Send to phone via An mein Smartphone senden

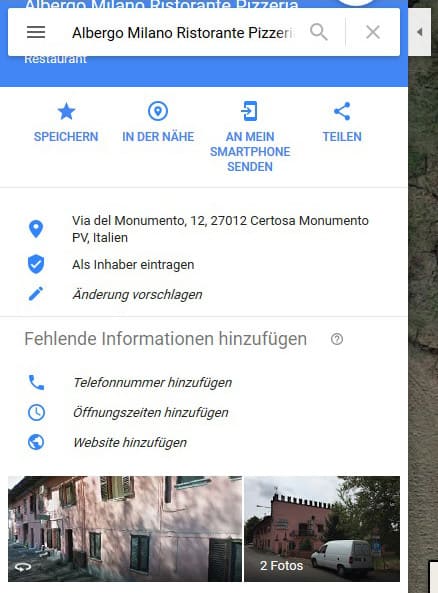[250, 137]
